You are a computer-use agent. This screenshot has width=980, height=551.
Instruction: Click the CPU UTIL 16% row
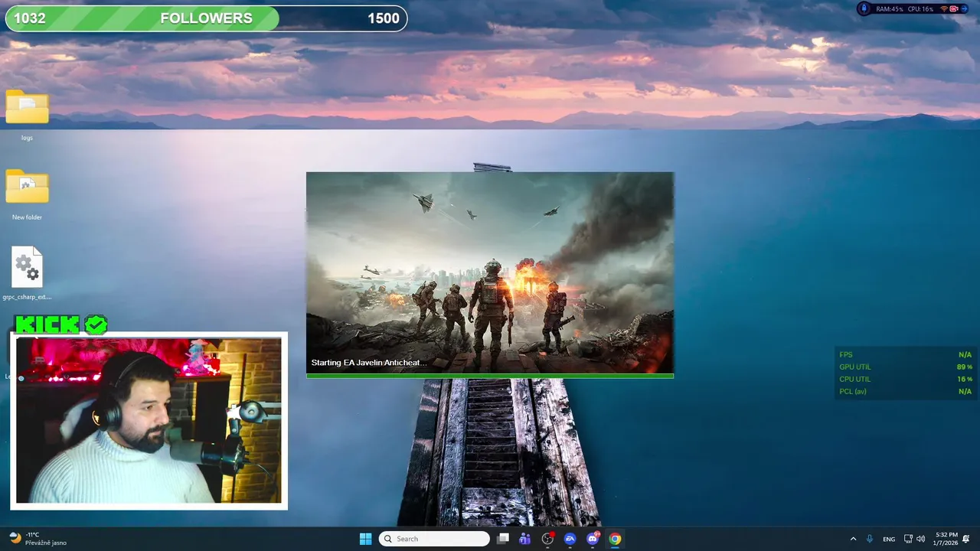pyautogui.click(x=906, y=380)
